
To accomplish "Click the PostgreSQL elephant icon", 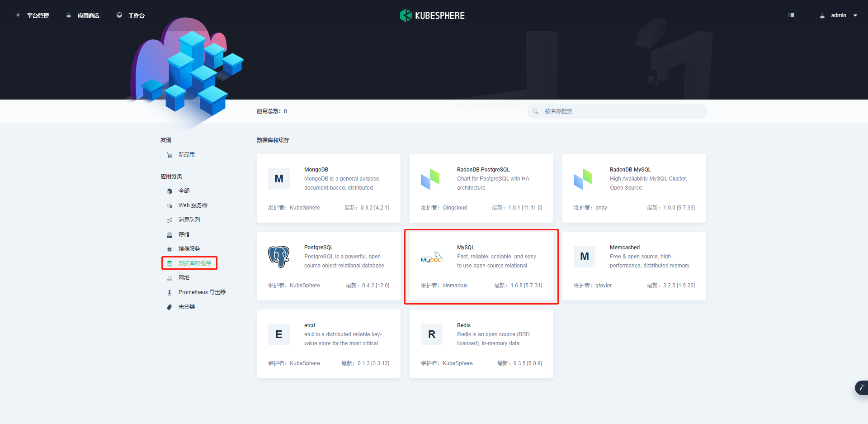I will click(x=279, y=257).
